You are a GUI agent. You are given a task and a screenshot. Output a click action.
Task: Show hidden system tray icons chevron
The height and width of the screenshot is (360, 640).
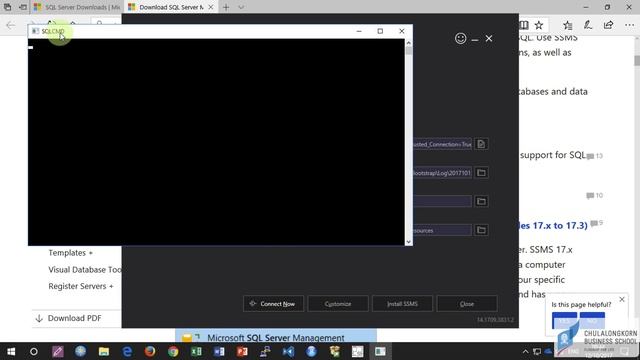click(x=525, y=351)
